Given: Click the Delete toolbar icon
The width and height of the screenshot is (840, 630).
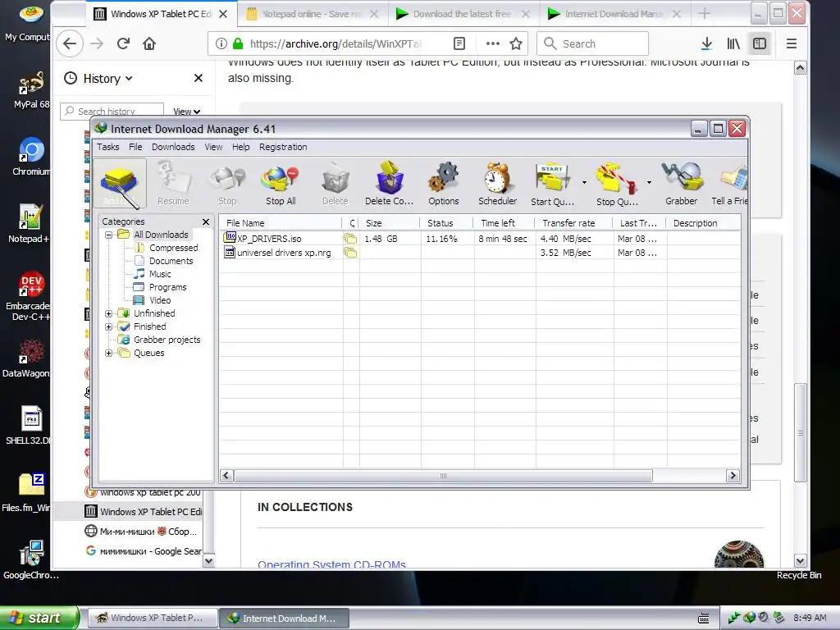Looking at the screenshot, I should [336, 185].
